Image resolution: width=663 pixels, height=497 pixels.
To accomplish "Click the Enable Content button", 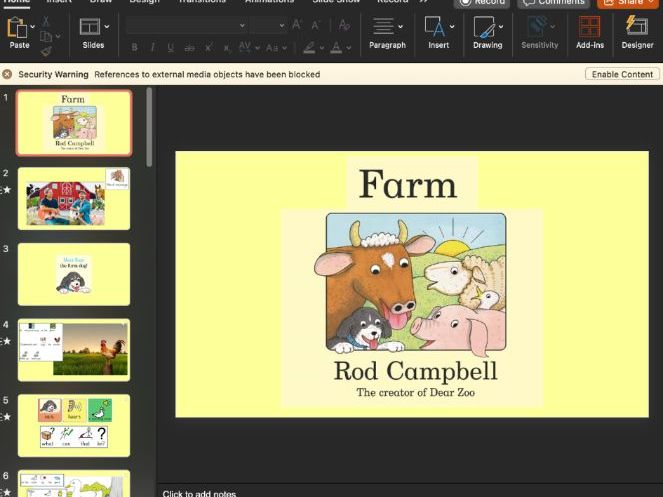I will click(x=622, y=74).
